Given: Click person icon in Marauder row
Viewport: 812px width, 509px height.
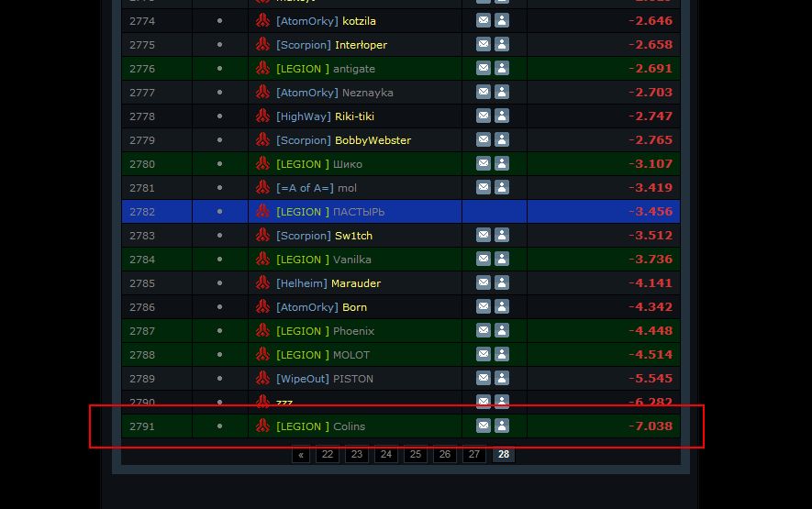Looking at the screenshot, I should [501, 282].
